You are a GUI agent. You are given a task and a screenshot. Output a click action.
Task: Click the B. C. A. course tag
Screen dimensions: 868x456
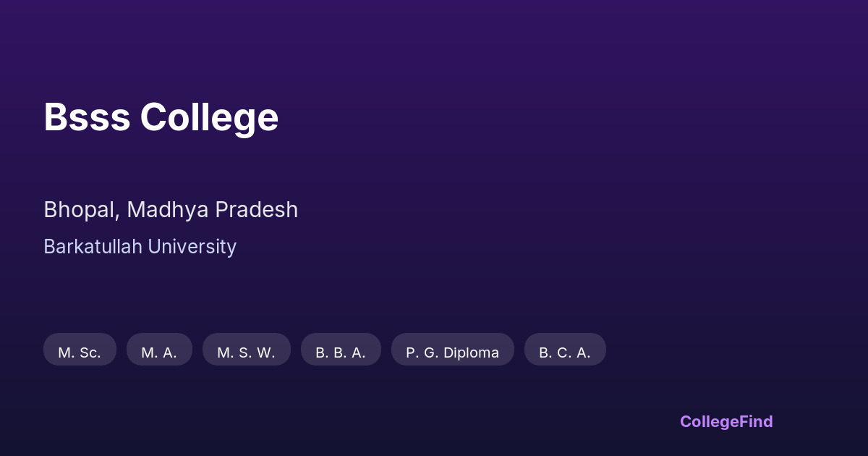pyautogui.click(x=565, y=352)
